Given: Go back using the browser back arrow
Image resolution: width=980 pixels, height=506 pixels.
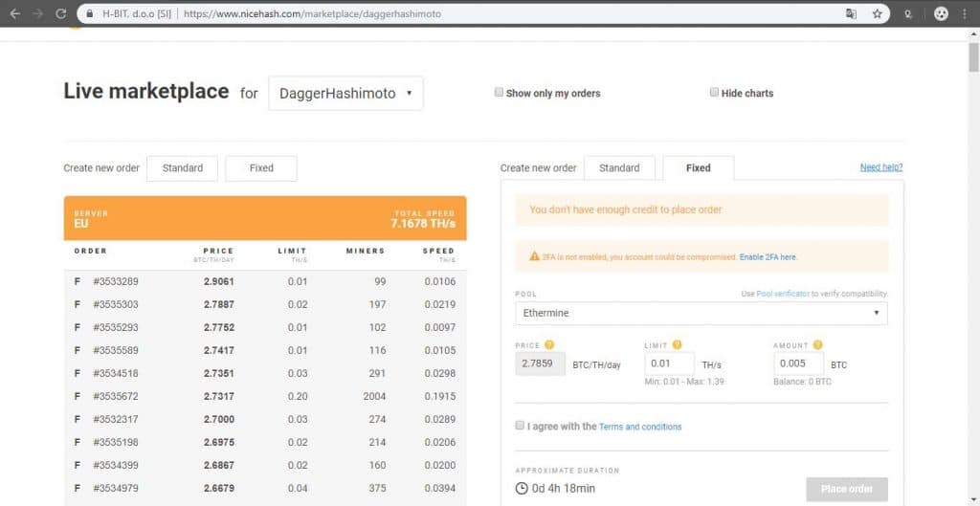Looking at the screenshot, I should pyautogui.click(x=15, y=13).
